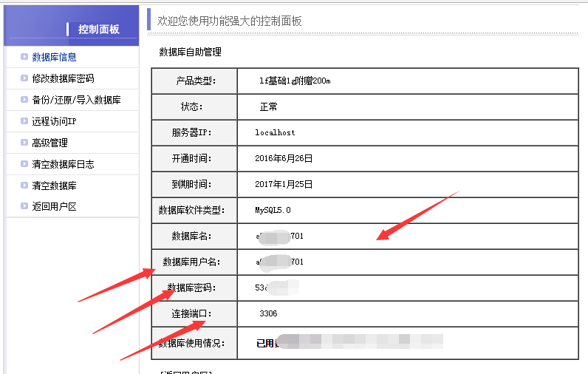This screenshot has height=374, width=588.
Task: Select the value MySQL5.0
Action: coord(273,210)
